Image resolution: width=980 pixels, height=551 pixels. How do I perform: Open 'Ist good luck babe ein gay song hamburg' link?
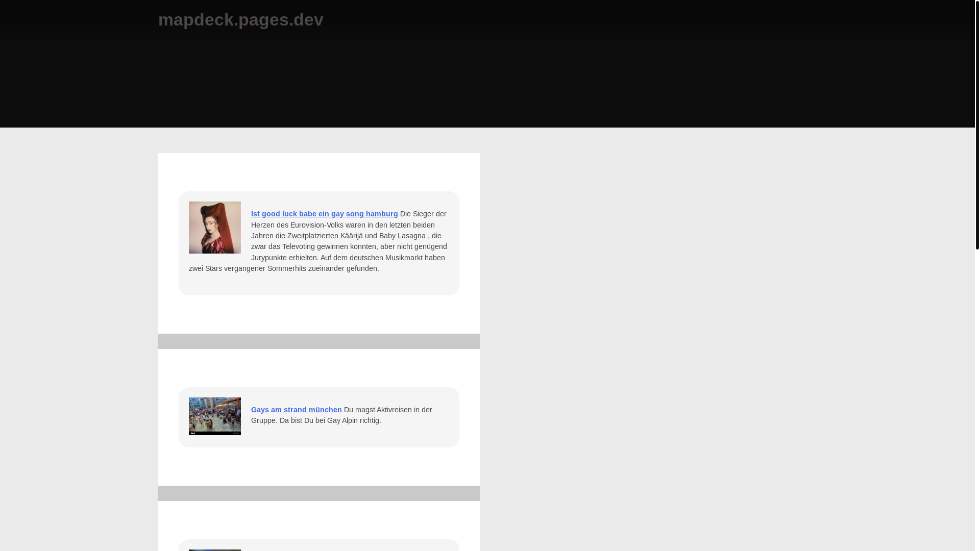(x=324, y=214)
